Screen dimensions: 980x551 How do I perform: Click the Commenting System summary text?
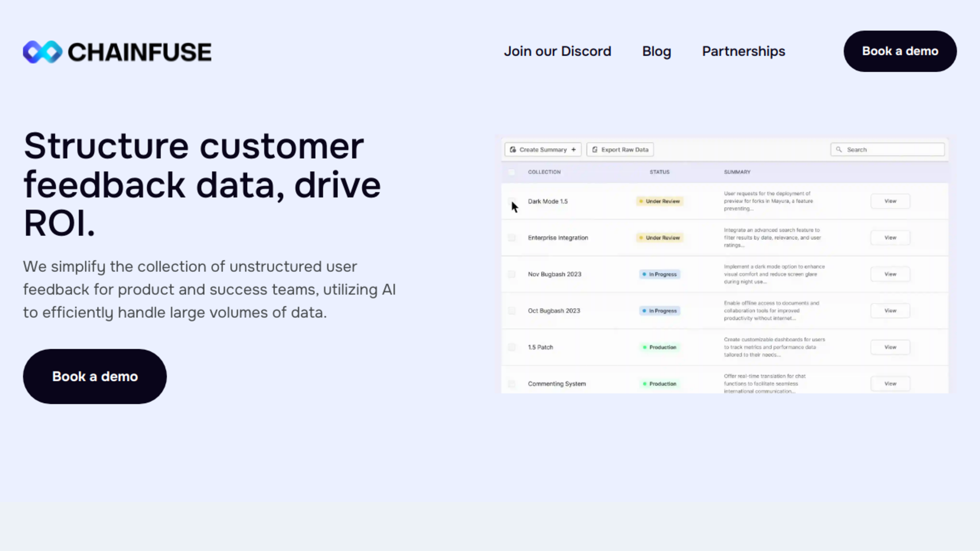(765, 384)
